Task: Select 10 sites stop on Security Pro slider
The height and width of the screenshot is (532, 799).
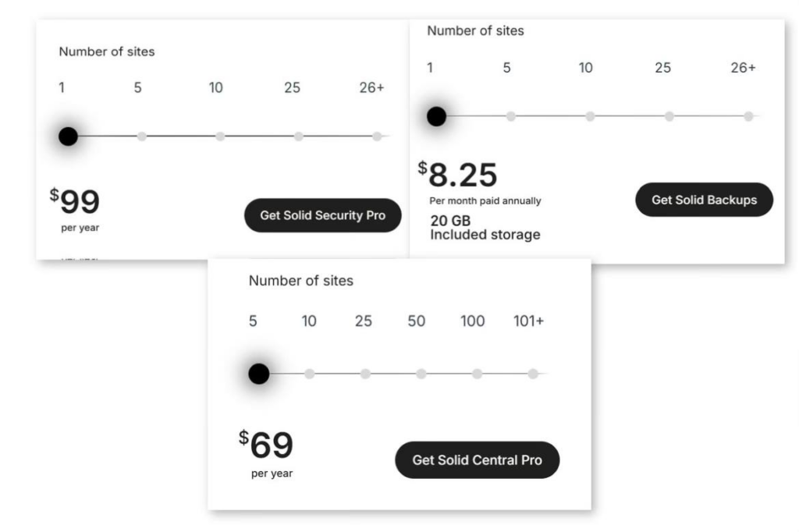Action: (x=220, y=136)
